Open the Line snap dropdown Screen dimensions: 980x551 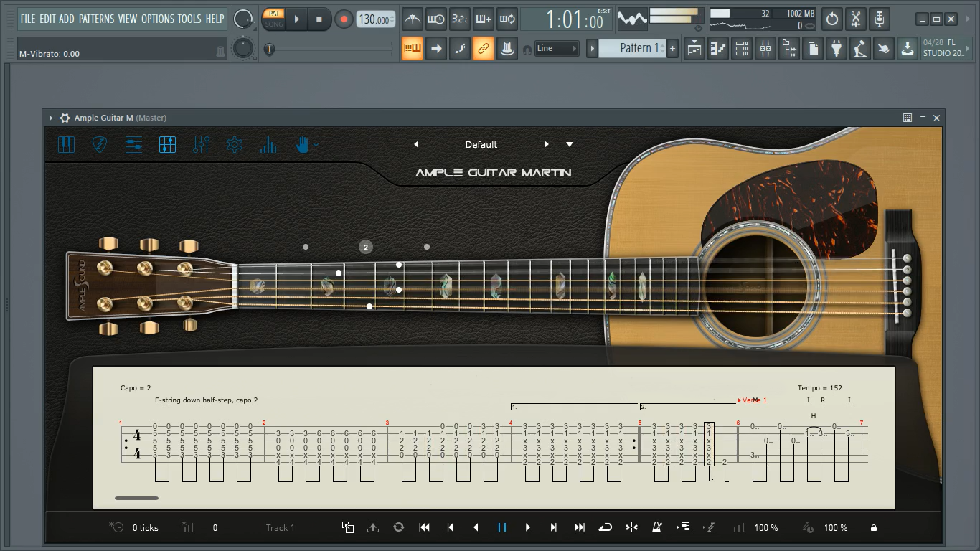(557, 48)
